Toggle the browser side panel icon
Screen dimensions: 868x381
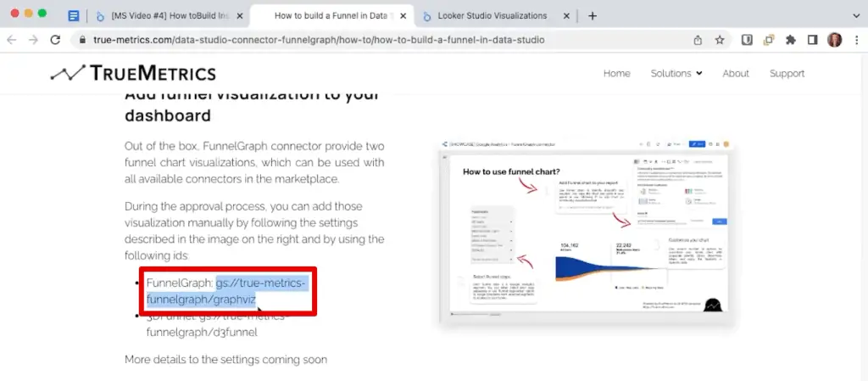click(x=812, y=40)
